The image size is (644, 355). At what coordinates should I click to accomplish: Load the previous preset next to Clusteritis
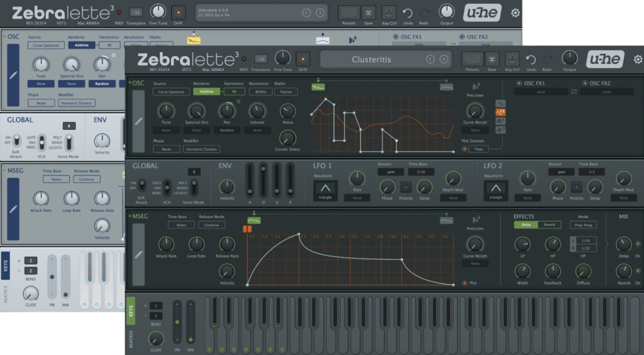tap(430, 60)
